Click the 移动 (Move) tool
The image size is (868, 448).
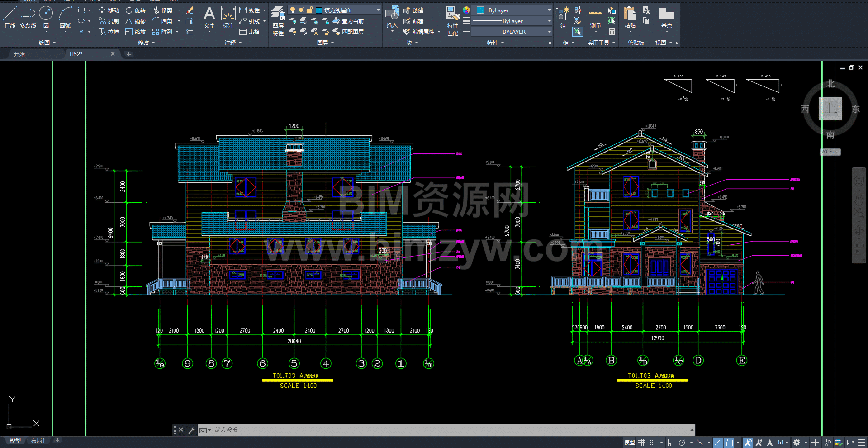(x=109, y=10)
